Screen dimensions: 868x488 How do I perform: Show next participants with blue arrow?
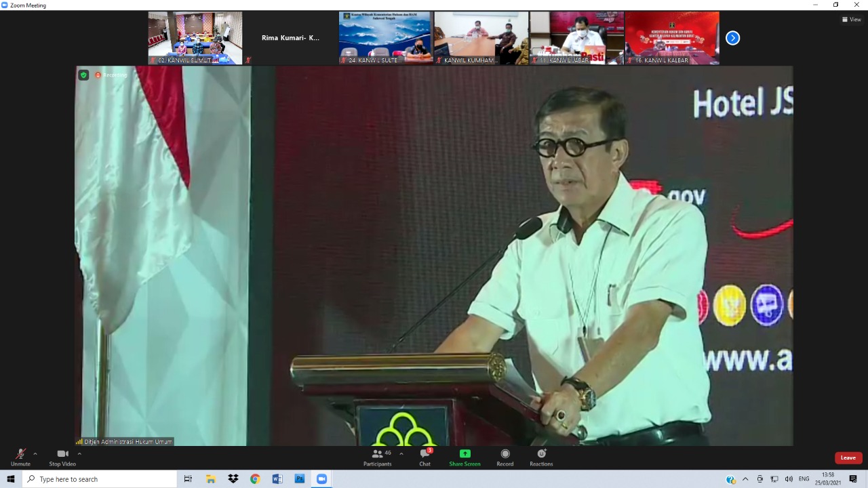coord(732,38)
